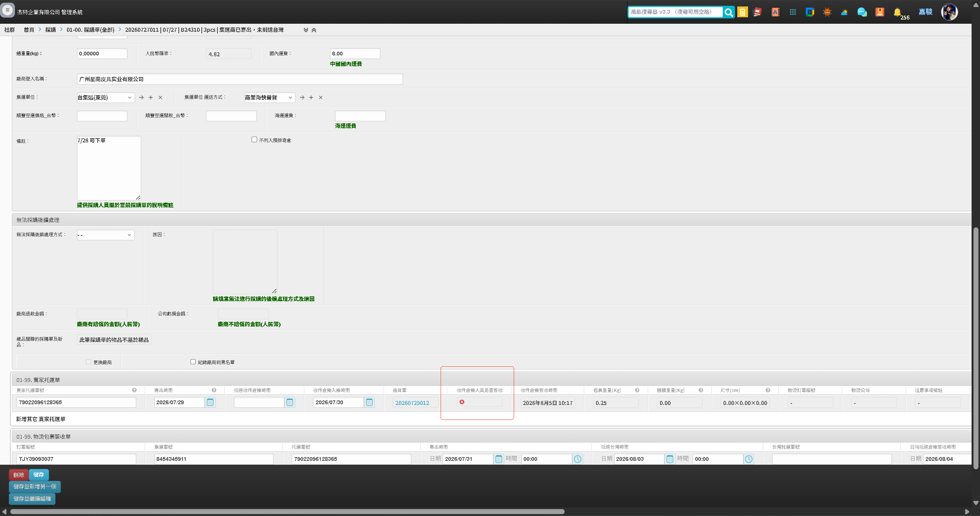Open 01-00. 採購單(全部) breadcrumb item
980x516 pixels.
tap(90, 30)
